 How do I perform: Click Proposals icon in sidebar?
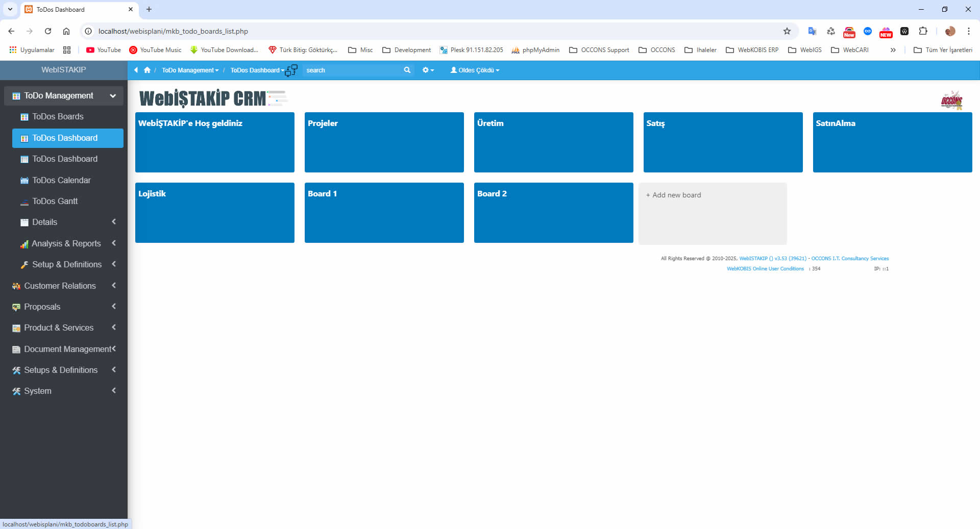point(16,307)
